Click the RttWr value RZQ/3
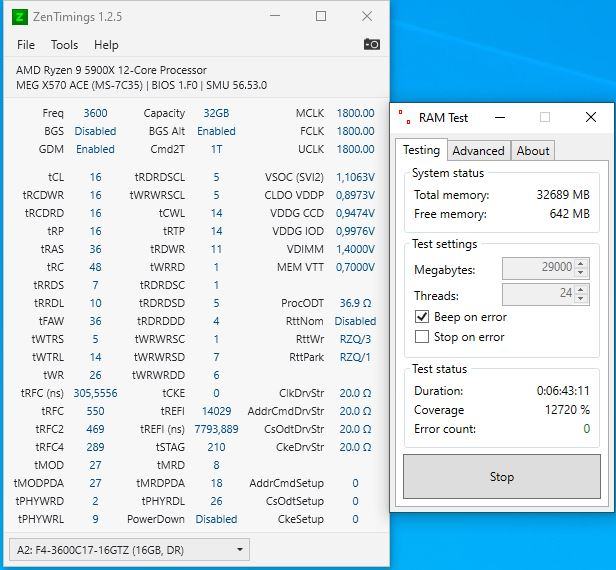Screen dimensions: 616x570 click(x=355, y=339)
